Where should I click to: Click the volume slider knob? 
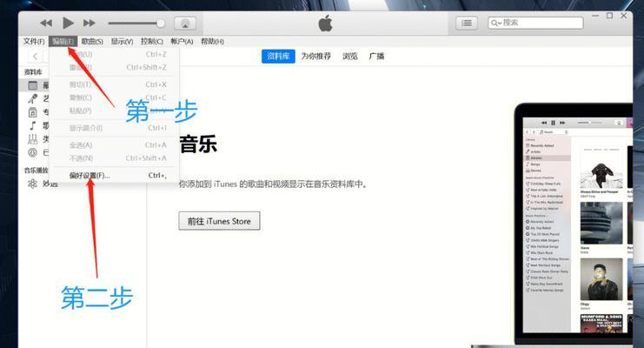161,23
